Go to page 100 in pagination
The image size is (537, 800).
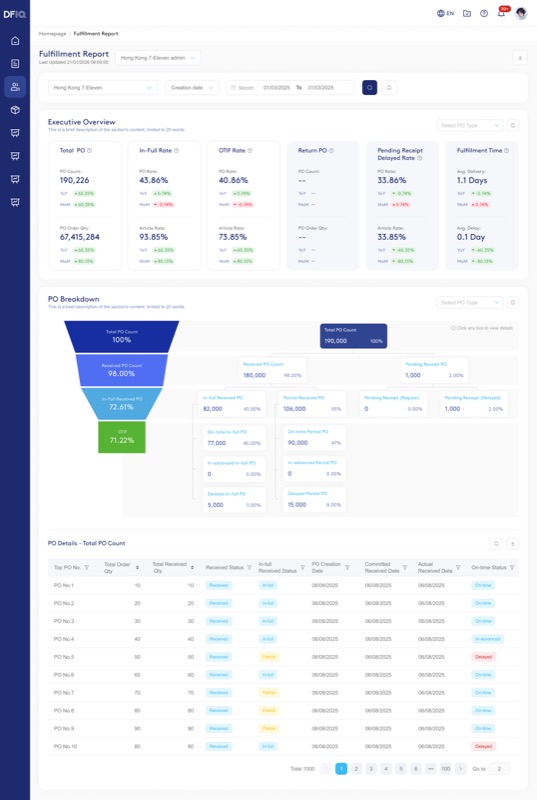point(445,768)
